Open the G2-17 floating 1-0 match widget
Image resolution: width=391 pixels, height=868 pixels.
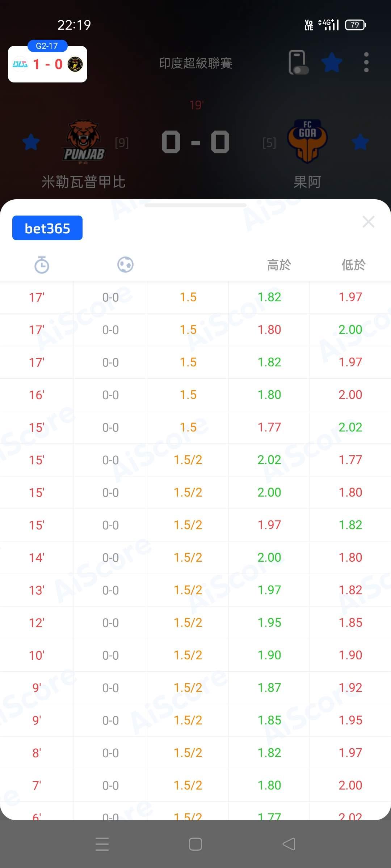(47, 61)
